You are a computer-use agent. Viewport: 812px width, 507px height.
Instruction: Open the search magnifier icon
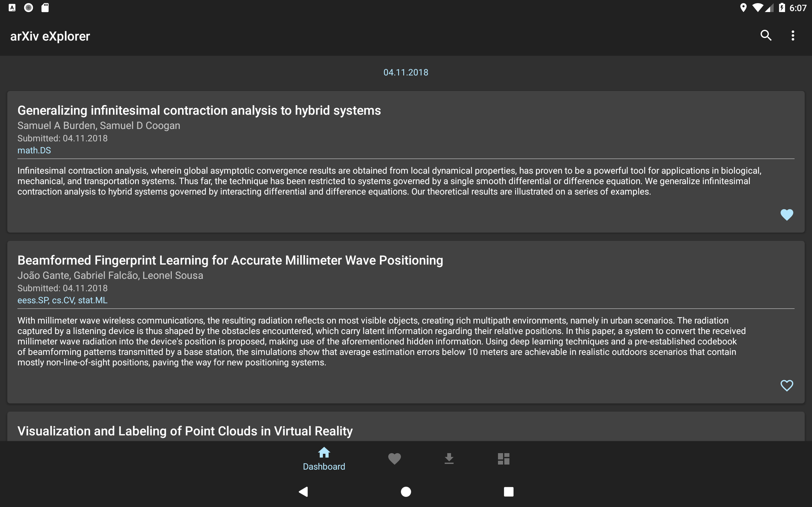coord(766,35)
